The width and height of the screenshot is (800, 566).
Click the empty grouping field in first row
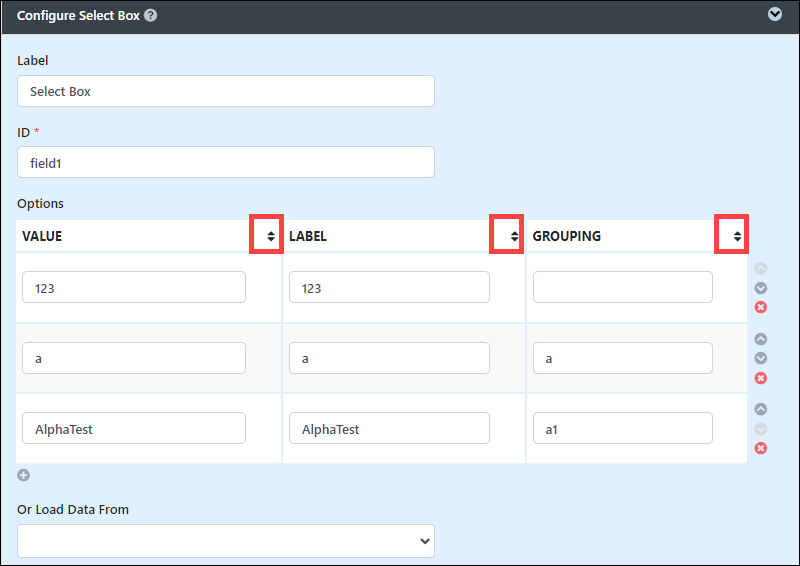click(x=623, y=287)
